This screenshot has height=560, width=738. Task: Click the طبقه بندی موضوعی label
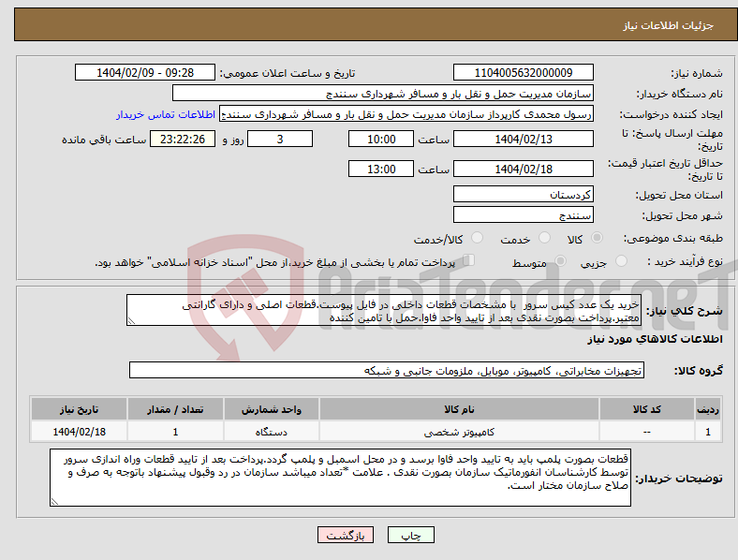pyautogui.click(x=673, y=238)
